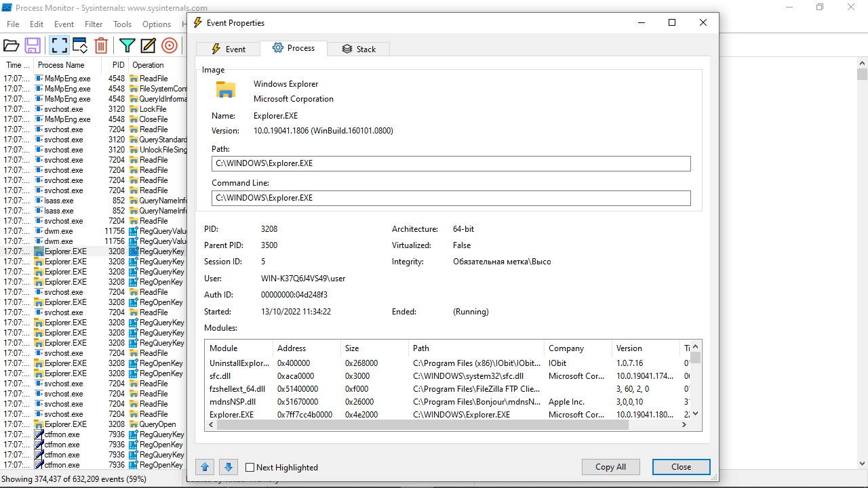Open the Tools menu

click(x=123, y=24)
